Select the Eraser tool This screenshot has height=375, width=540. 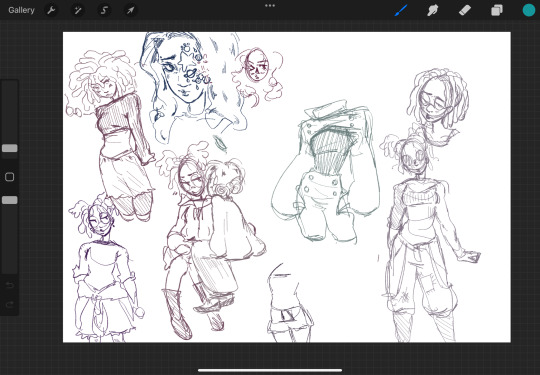click(465, 10)
